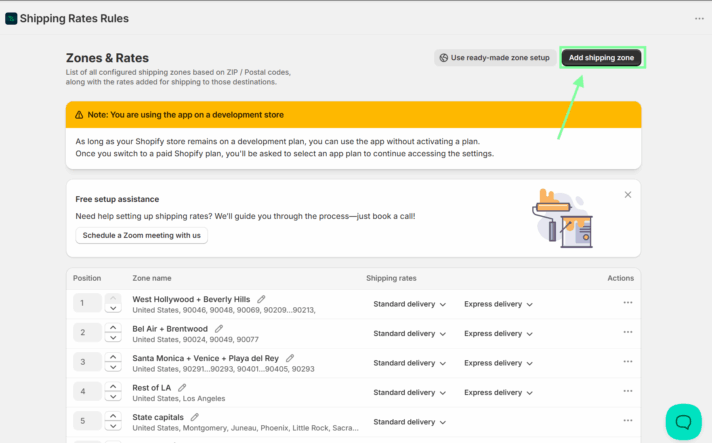Click position field 2 for Bel Air
The height and width of the screenshot is (443, 712).
click(87, 332)
